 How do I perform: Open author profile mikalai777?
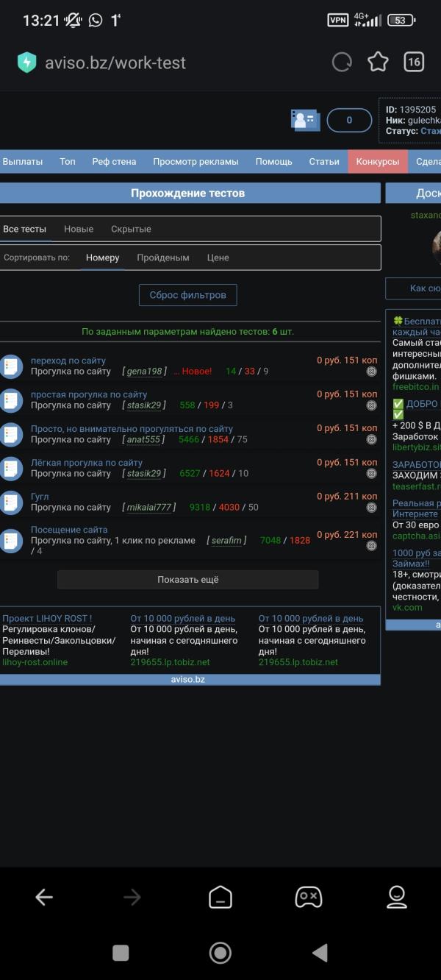[149, 508]
